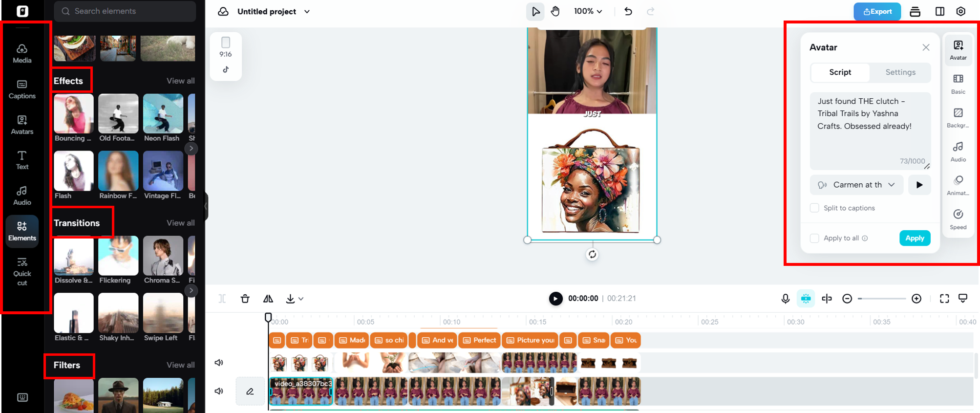Switch to the Settings tab

[900, 72]
